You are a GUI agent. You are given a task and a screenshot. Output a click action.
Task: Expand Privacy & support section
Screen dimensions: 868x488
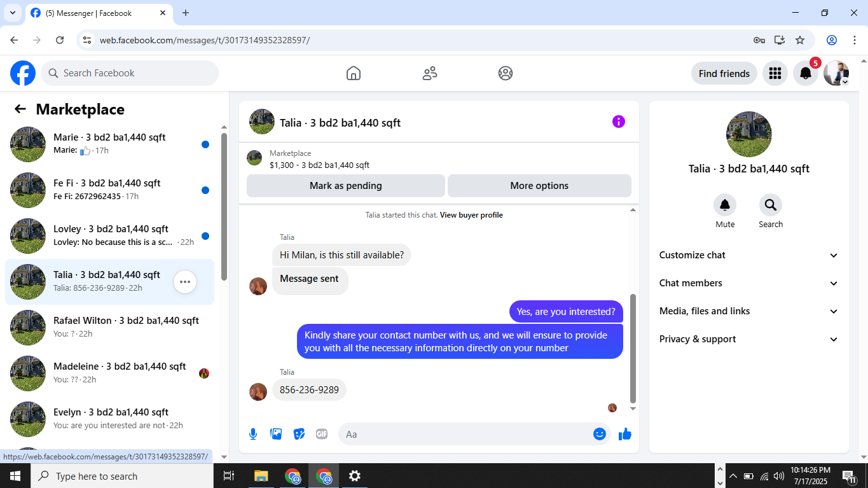coord(748,339)
